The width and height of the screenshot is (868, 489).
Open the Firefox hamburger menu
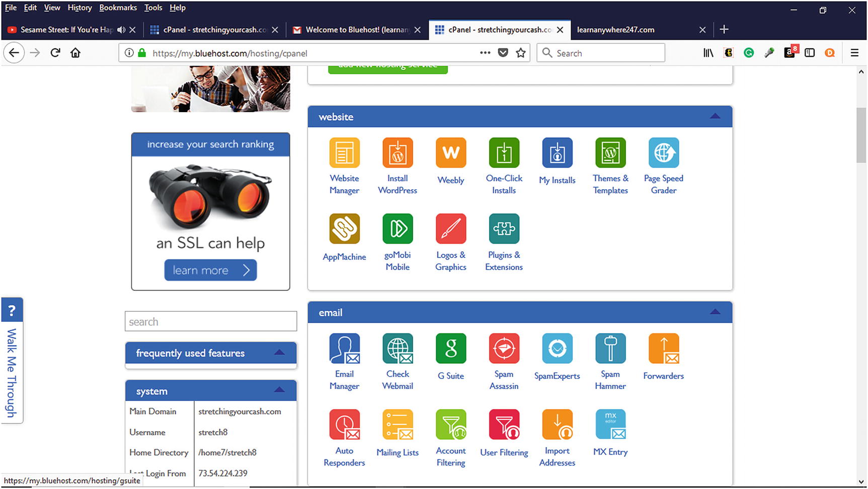(854, 53)
